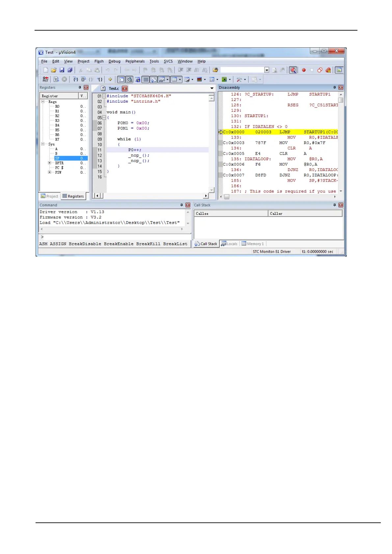Toggle the Disassembly Window toolbar button
The image size is (392, 554).
click(130, 79)
